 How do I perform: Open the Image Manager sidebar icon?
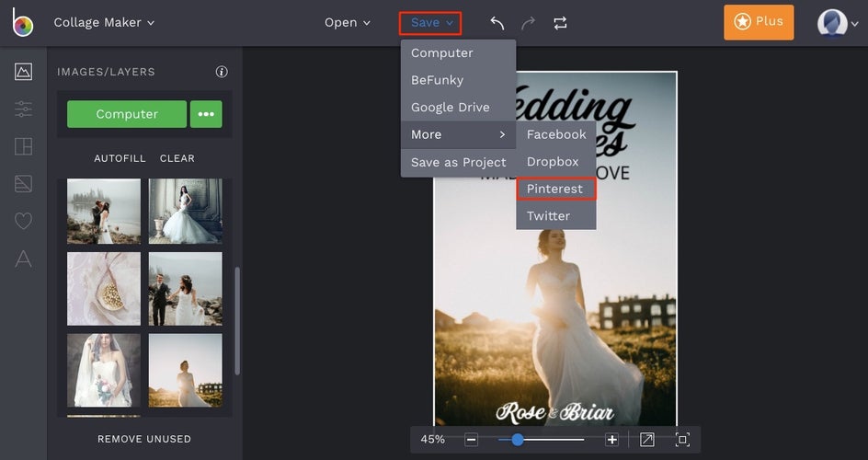pyautogui.click(x=23, y=72)
